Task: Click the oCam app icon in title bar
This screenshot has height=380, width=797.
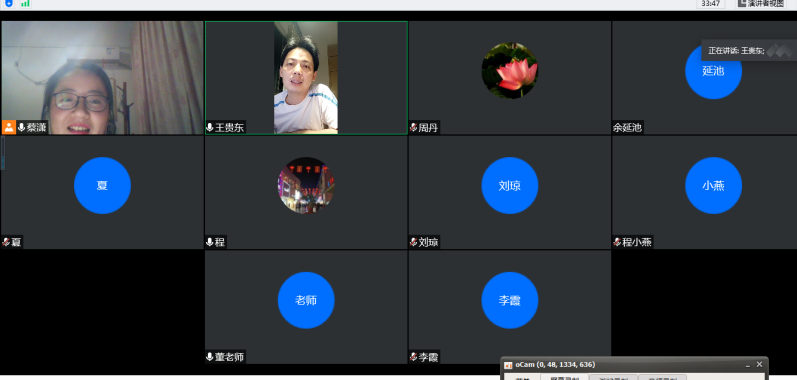Action: (508, 365)
